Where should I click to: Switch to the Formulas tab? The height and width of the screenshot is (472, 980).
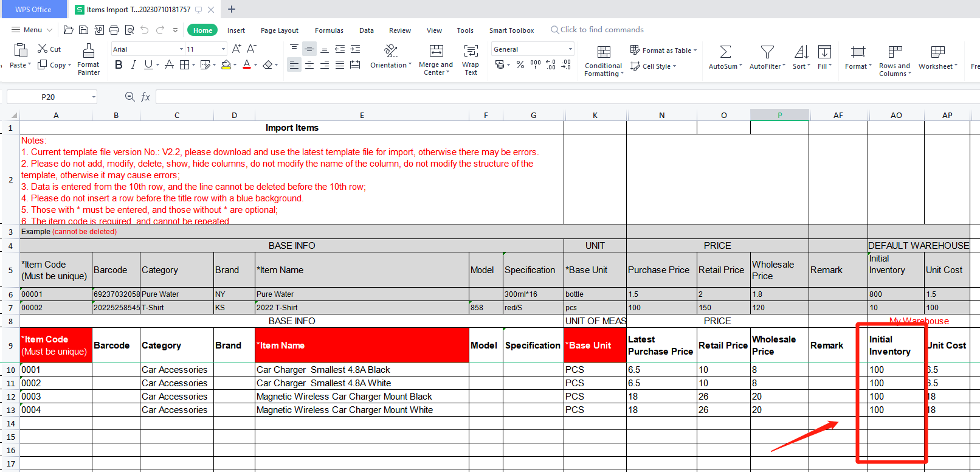coord(329,30)
